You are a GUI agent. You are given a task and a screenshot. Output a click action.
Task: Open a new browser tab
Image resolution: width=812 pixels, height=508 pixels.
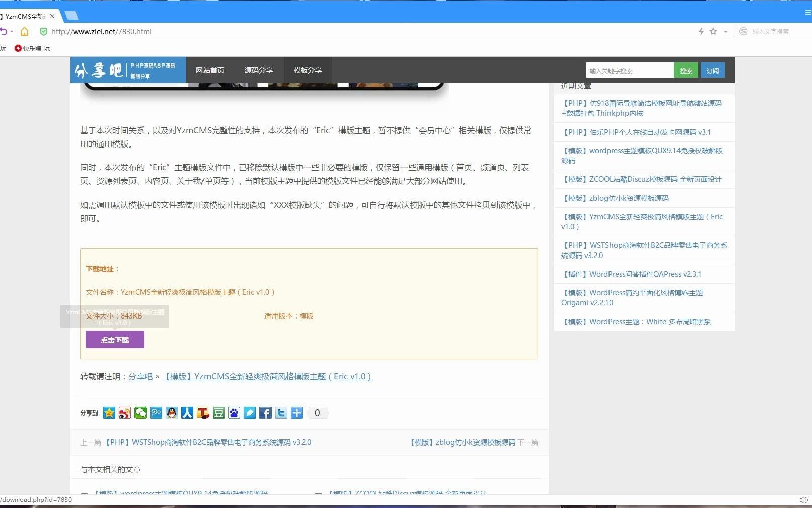click(72, 16)
